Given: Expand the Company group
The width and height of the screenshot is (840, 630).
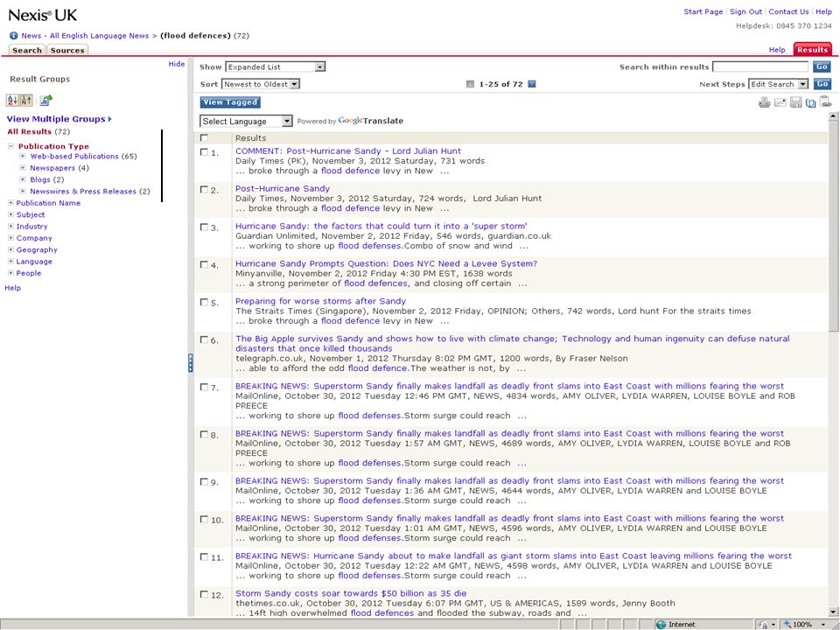Looking at the screenshot, I should [10, 238].
